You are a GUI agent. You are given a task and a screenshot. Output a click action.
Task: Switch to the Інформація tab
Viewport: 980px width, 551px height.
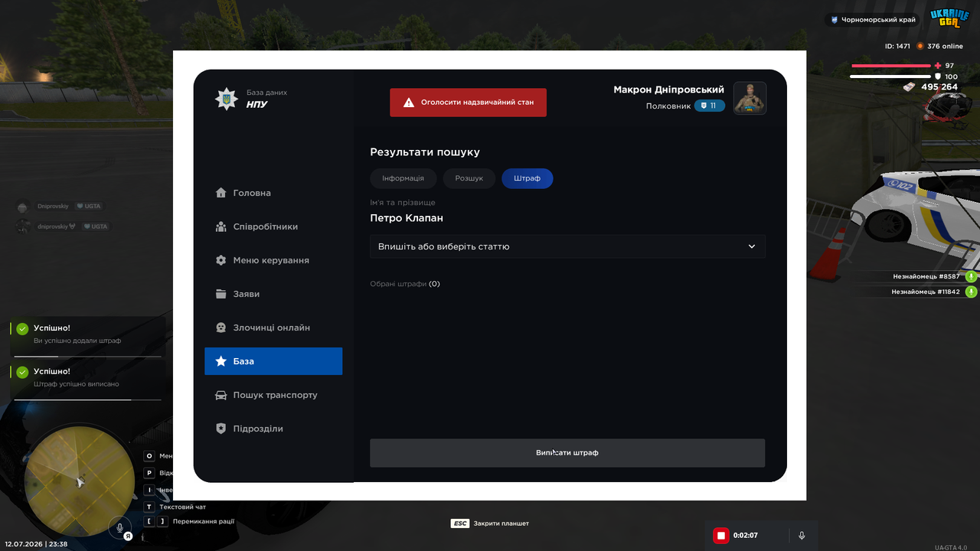403,178
